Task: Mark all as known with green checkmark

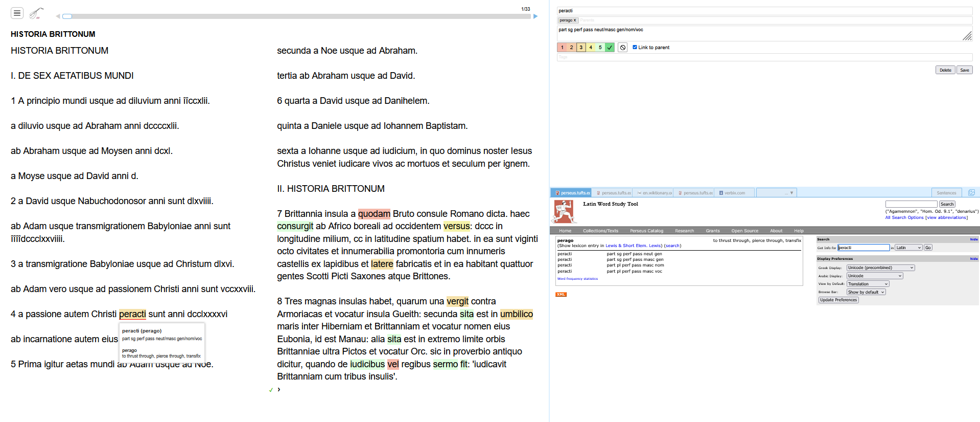Action: tap(271, 390)
